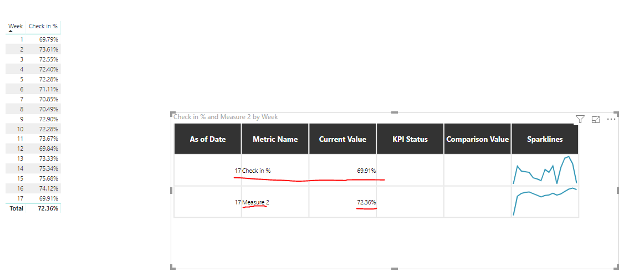
Task: Select week 3 value 72.55%
Action: coord(48,59)
